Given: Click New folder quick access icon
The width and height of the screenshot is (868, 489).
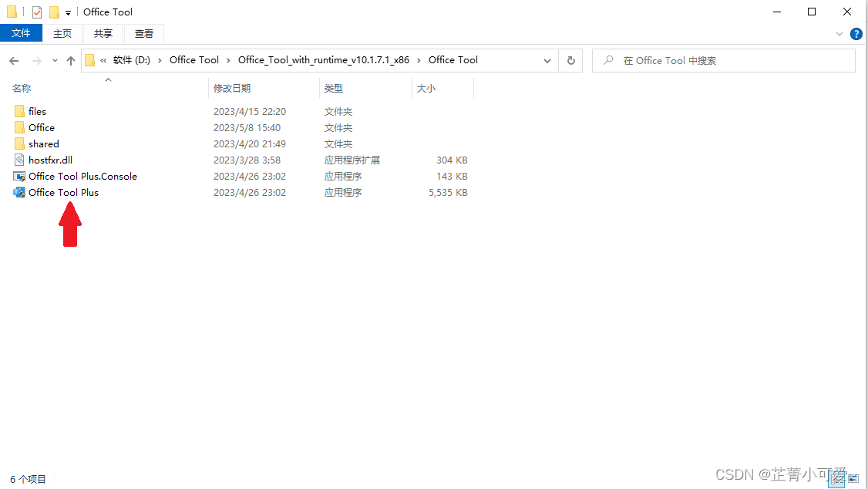Looking at the screenshot, I should (54, 12).
